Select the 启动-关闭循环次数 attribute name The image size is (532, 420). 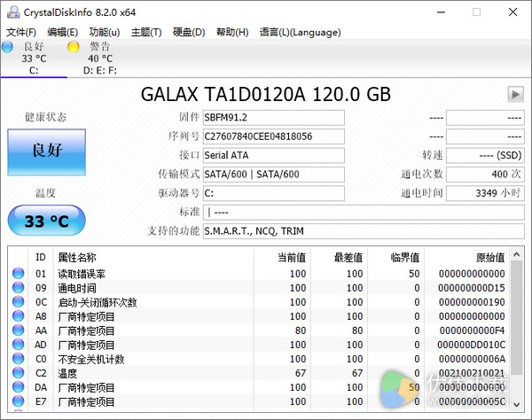click(x=98, y=302)
